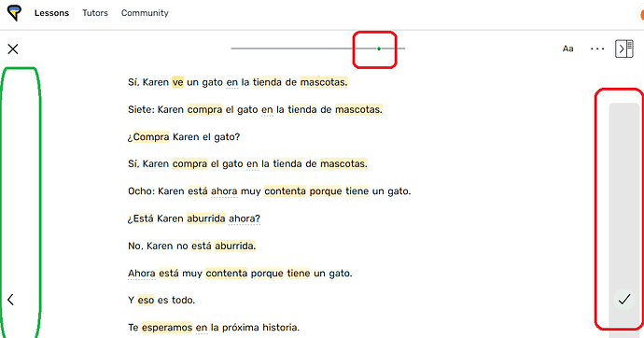Click the highlighted word "¿Compra"
This screenshot has width=644, height=338.
(x=148, y=136)
